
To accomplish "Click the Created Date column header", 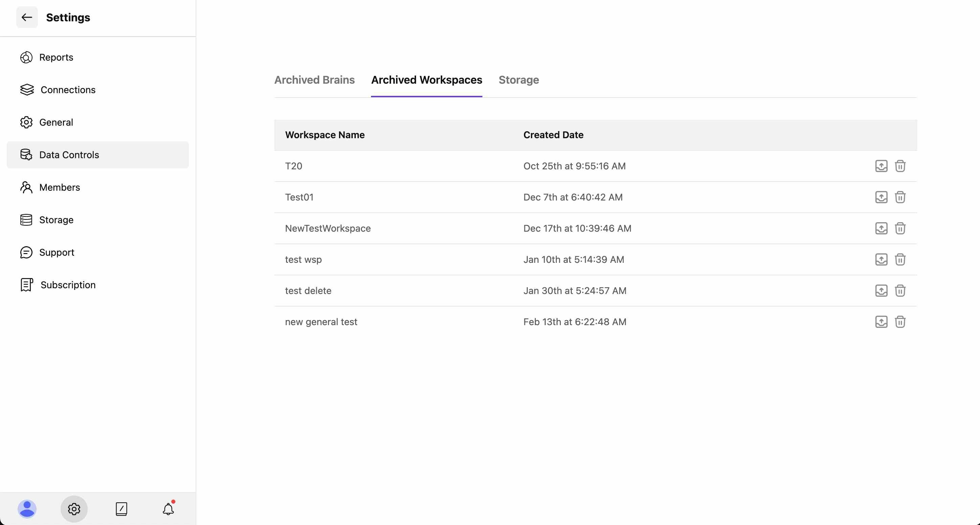I will [x=553, y=135].
